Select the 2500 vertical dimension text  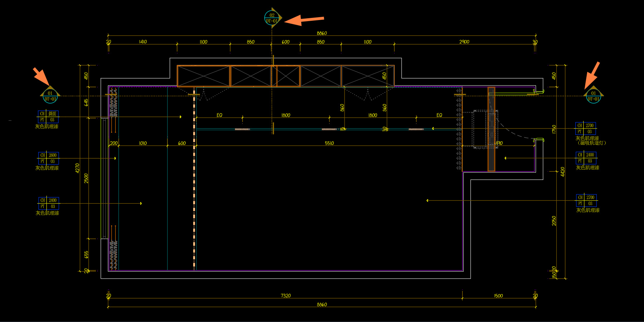click(86, 179)
